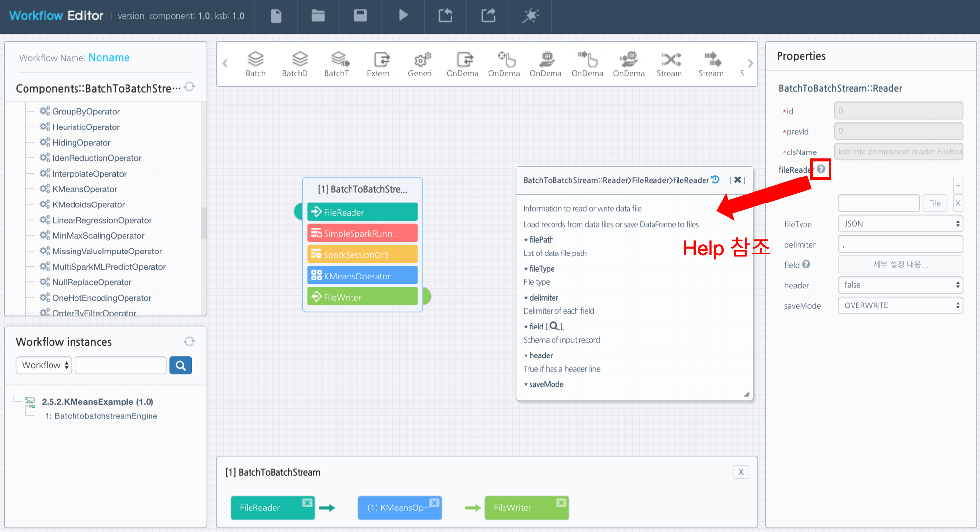Screen dimensions: 980x532
Task: Save the workflow with floppy disk icon
Action: click(x=360, y=16)
